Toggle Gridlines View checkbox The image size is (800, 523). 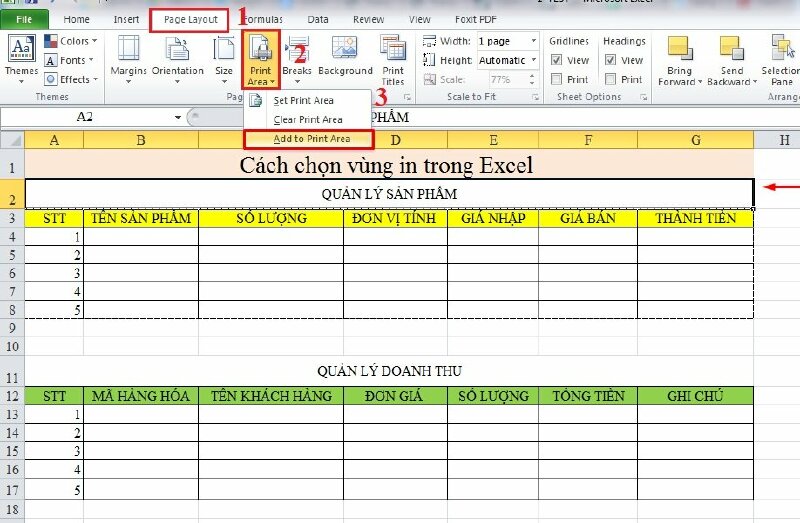point(557,60)
